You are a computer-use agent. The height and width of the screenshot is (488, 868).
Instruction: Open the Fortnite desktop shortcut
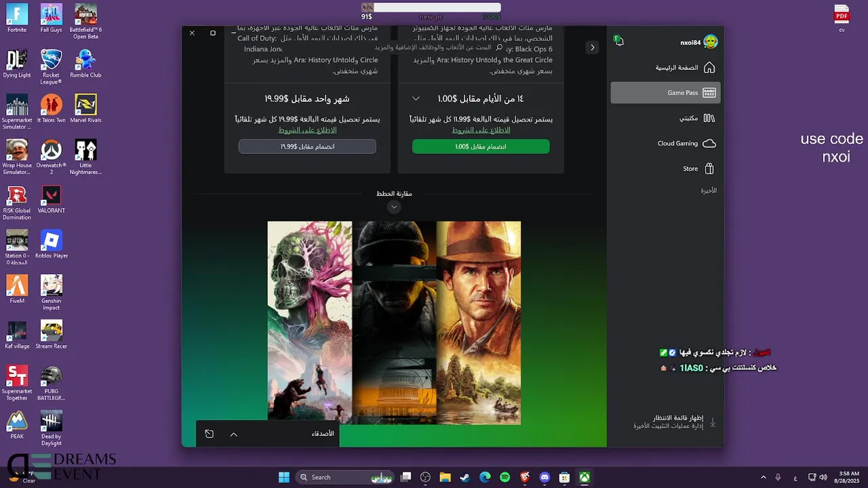coord(17,19)
